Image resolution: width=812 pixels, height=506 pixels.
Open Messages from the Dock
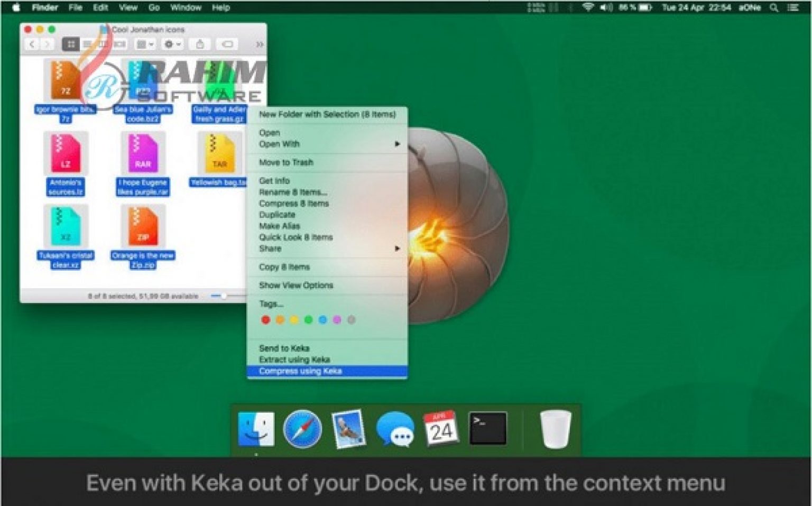pyautogui.click(x=395, y=429)
